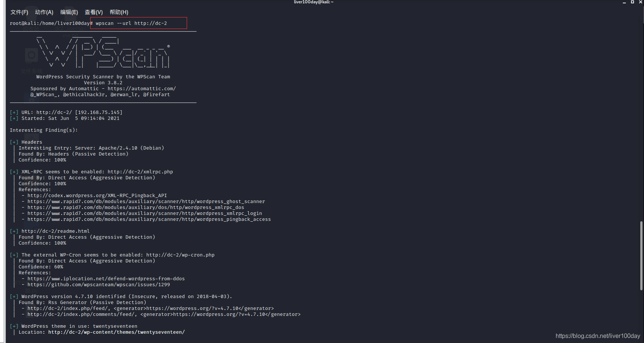This screenshot has width=644, height=343.
Task: Click the terminal vertical scrollbar thumb
Action: tap(641, 255)
